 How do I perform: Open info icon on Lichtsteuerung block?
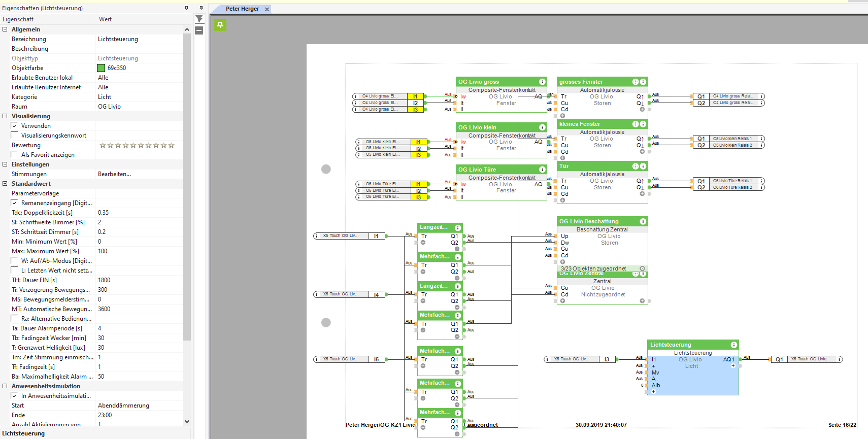coord(733,345)
